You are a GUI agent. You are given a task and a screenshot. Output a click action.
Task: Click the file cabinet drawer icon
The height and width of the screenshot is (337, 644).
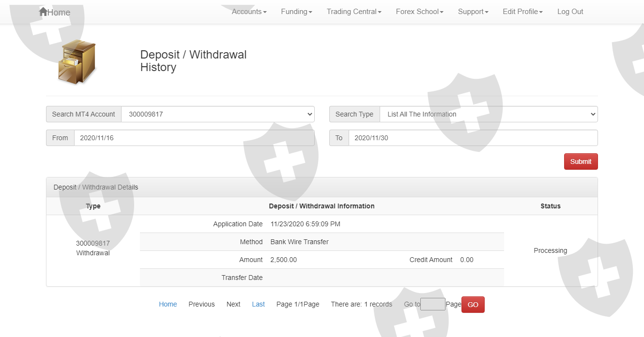click(77, 62)
